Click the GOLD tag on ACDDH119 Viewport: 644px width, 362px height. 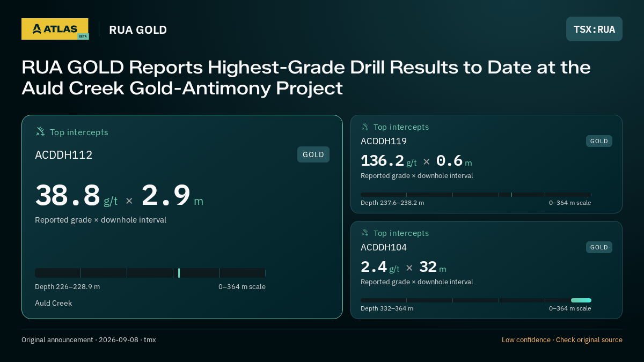[x=599, y=141]
